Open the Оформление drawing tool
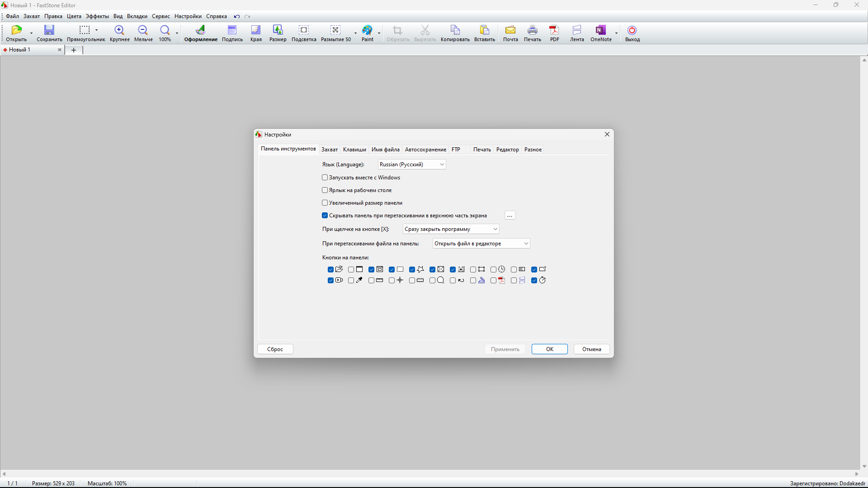Screen dimensions: 868x488 pos(201,30)
